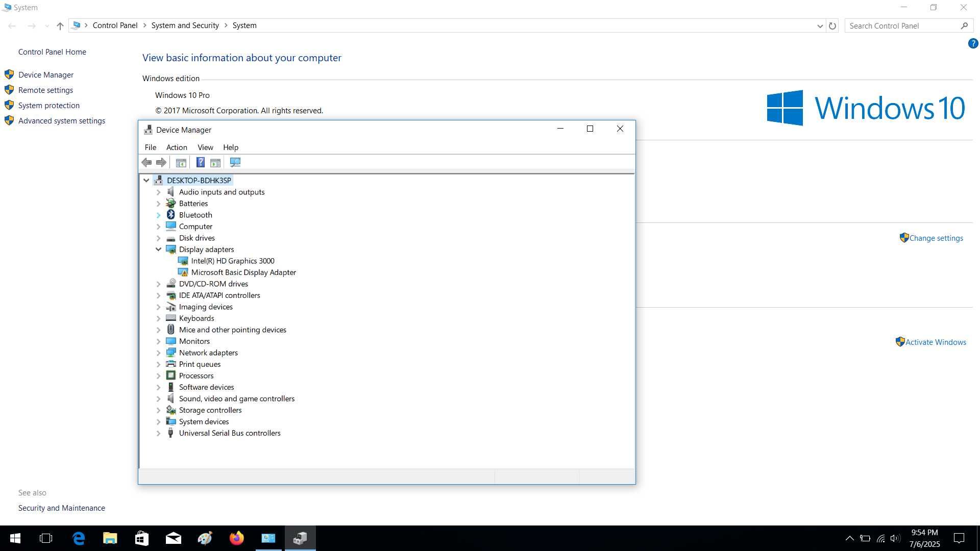Select the Print queues category icon
This screenshot has height=551, width=980.
171,364
